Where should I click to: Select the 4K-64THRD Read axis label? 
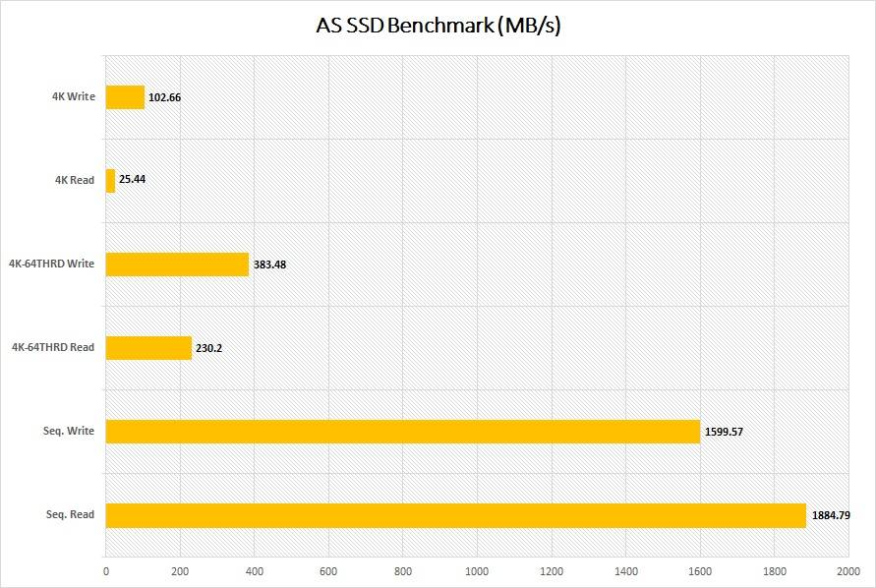point(53,347)
